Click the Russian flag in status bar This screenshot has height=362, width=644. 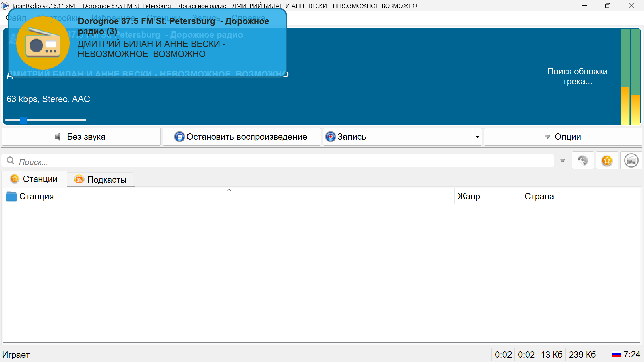[x=616, y=355]
